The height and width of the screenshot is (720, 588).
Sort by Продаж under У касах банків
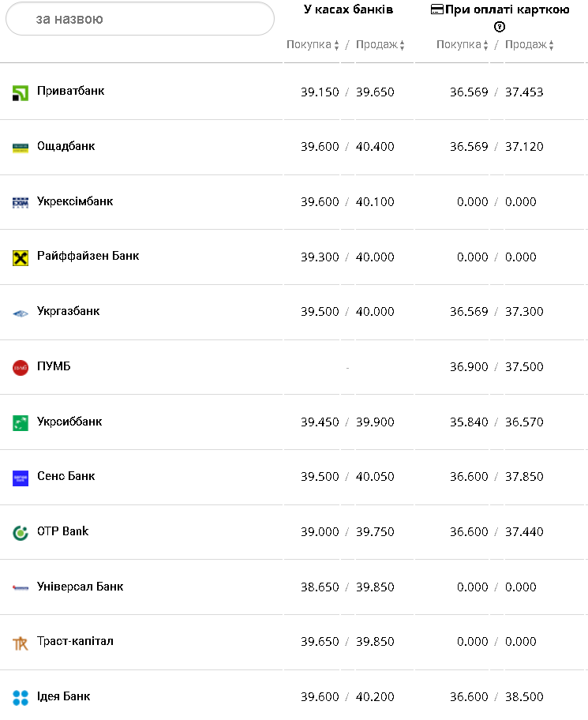pyautogui.click(x=380, y=45)
